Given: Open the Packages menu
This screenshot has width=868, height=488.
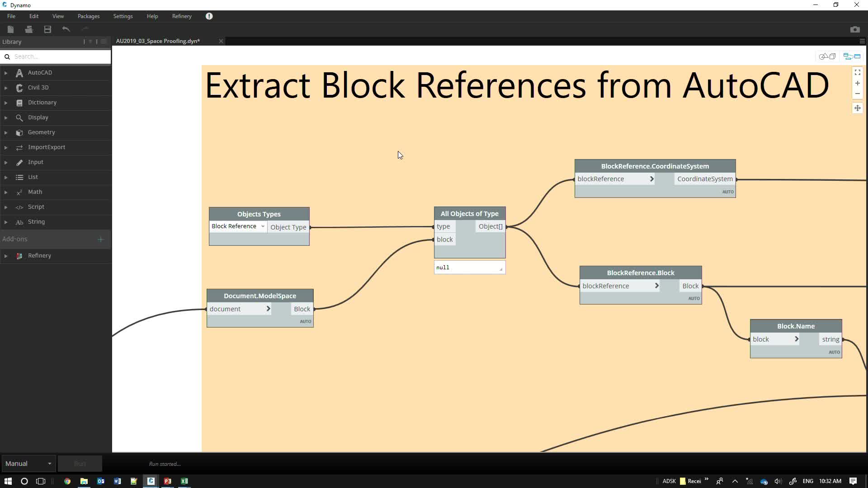Looking at the screenshot, I should (x=88, y=16).
